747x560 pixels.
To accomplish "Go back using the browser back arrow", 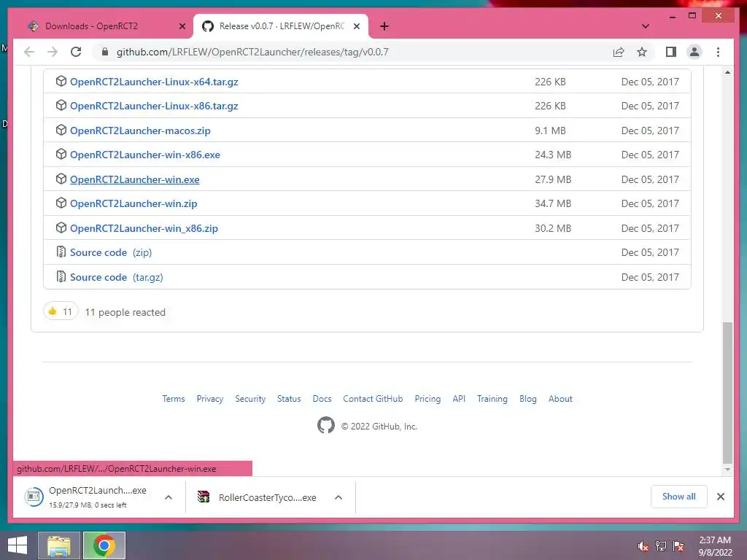I will coord(29,52).
